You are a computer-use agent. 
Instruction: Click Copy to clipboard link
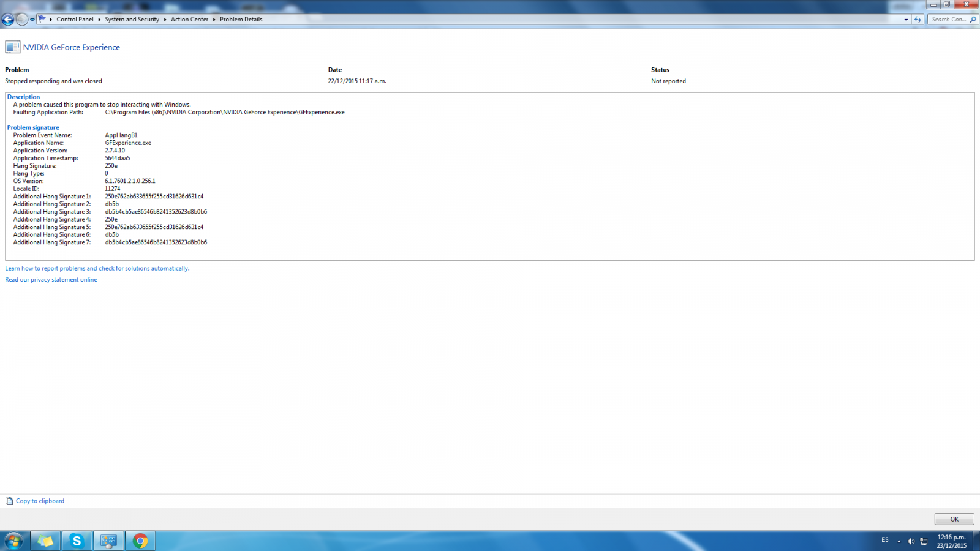point(40,501)
